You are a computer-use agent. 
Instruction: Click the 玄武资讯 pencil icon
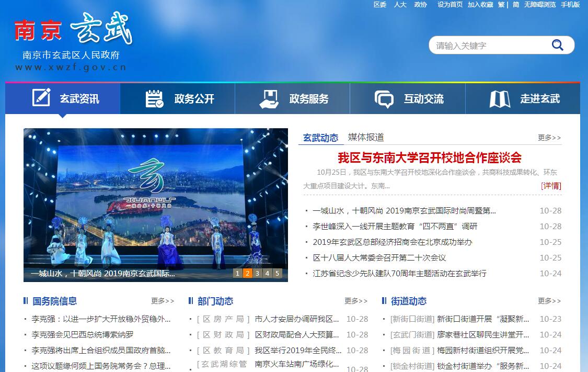pos(41,98)
